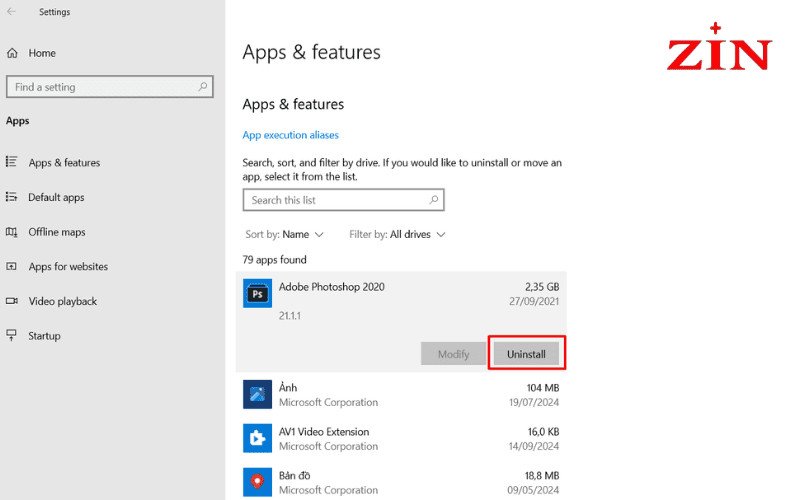Viewport: 800px width, 500px height.
Task: Click the date 14/09/2024
Action: [x=534, y=446]
